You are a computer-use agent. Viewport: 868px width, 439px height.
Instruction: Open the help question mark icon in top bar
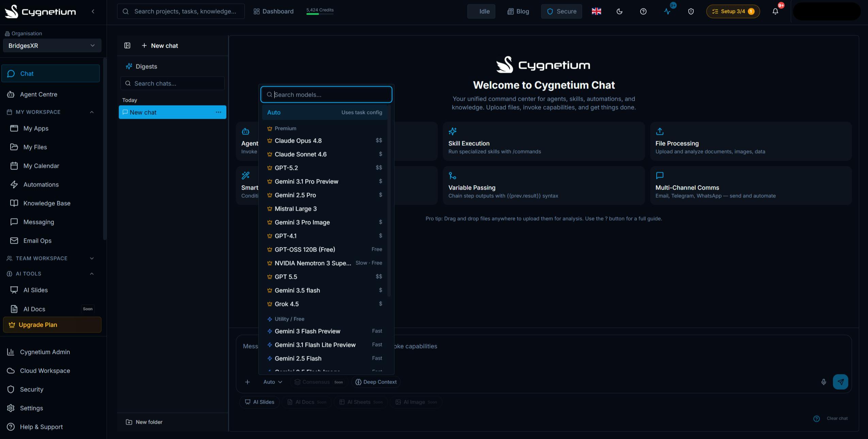pos(643,12)
